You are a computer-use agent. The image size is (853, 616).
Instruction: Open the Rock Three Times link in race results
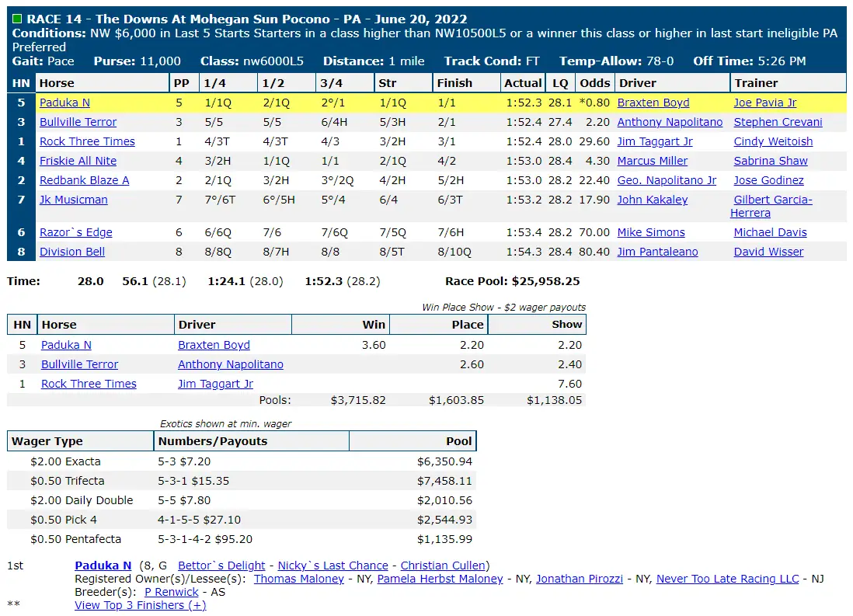(87, 141)
